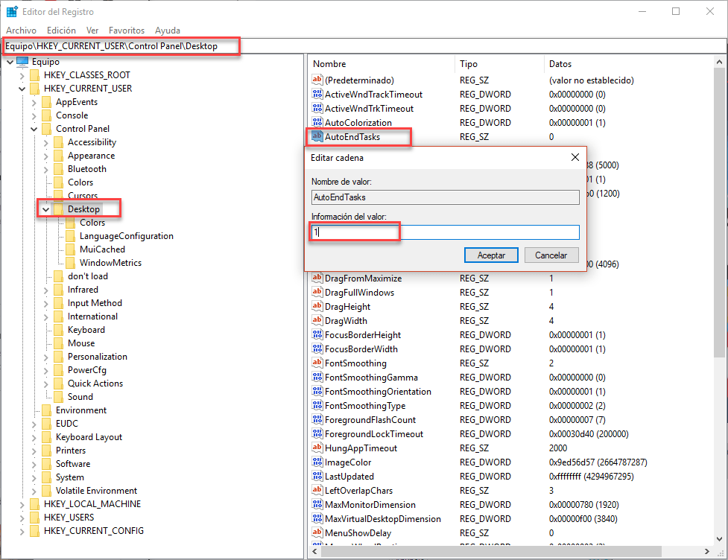
Task: Expand the HKEY_CLASSES_ROOT branch
Action: click(x=22, y=75)
